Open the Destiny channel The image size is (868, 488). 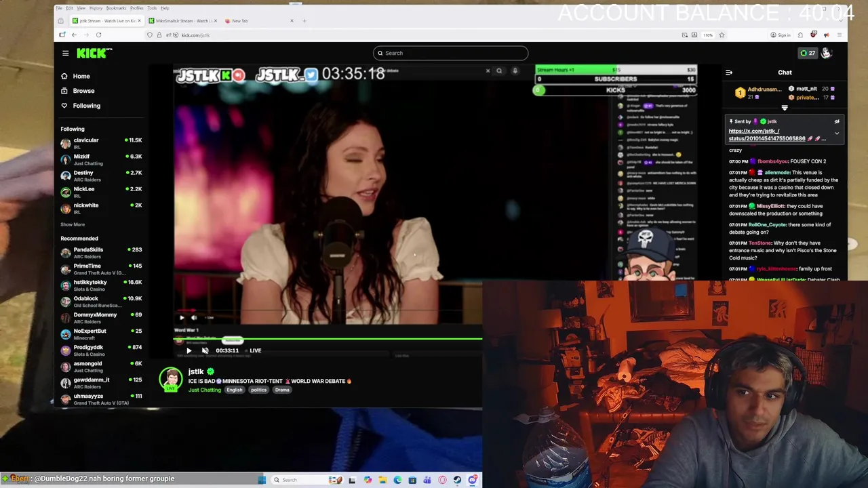click(x=101, y=176)
